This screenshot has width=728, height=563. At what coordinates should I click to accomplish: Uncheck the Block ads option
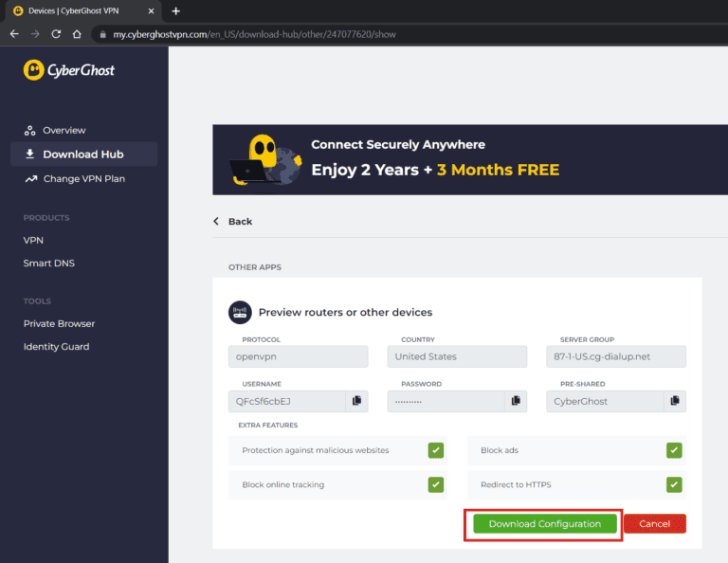[x=674, y=450]
